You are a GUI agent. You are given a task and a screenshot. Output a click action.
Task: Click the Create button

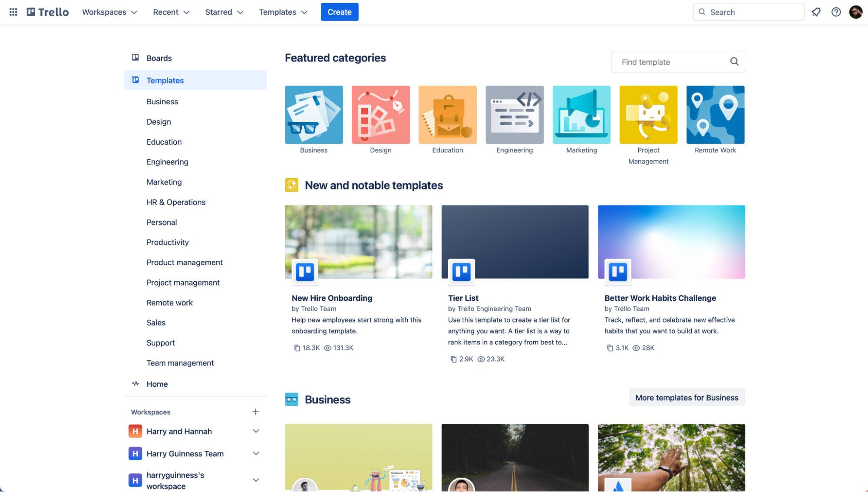pos(339,12)
